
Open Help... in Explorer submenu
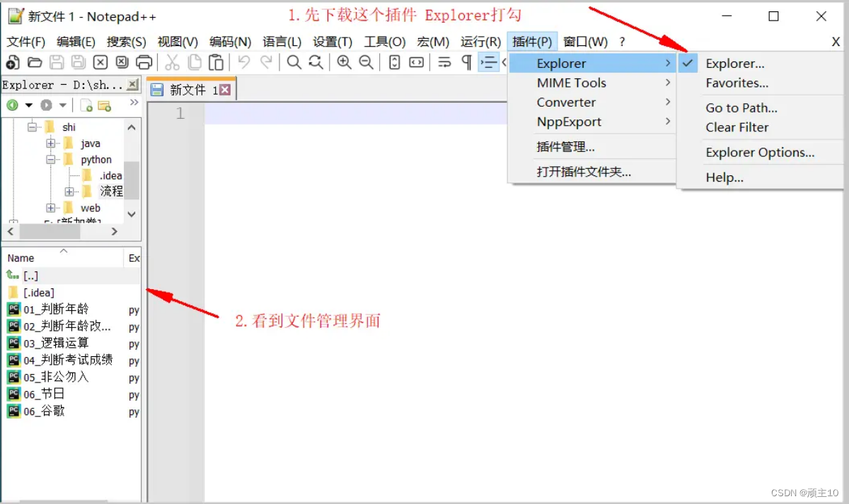pyautogui.click(x=759, y=177)
